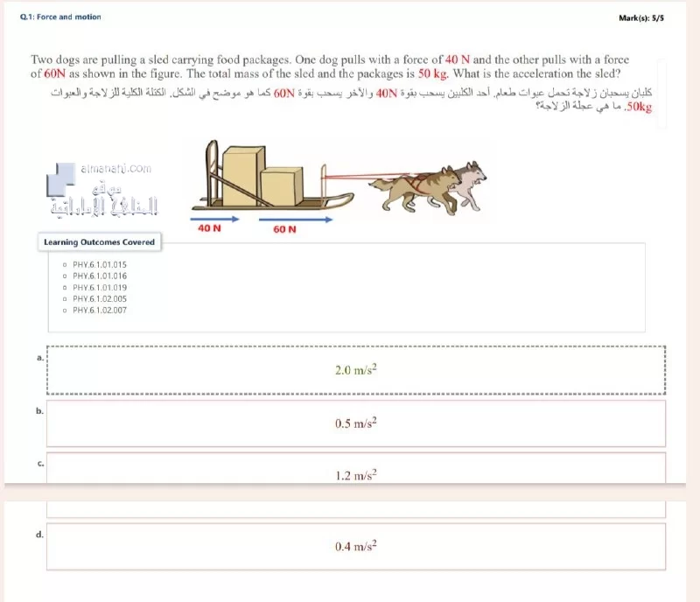Click the Mark(s): 5/5 score label
700x602 pixels.
coord(641,18)
